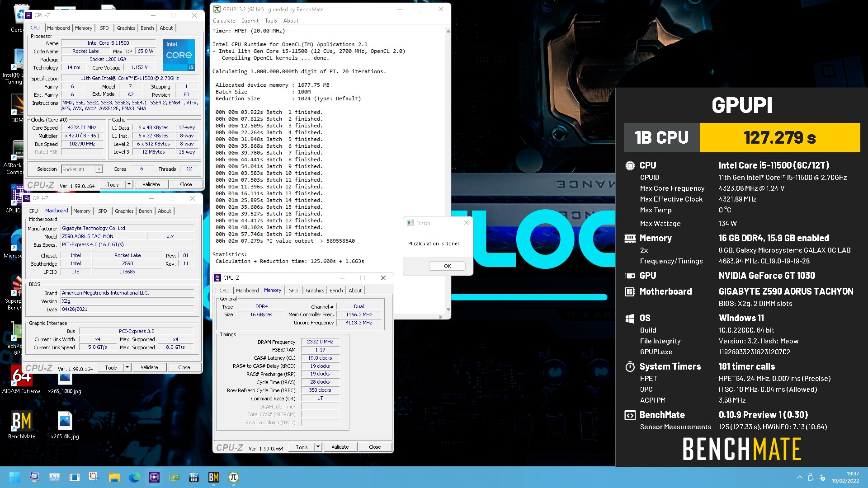Viewport: 868px width, 488px height.
Task: Click the Z590 AORUS TACHYON model field
Action: tap(104, 236)
